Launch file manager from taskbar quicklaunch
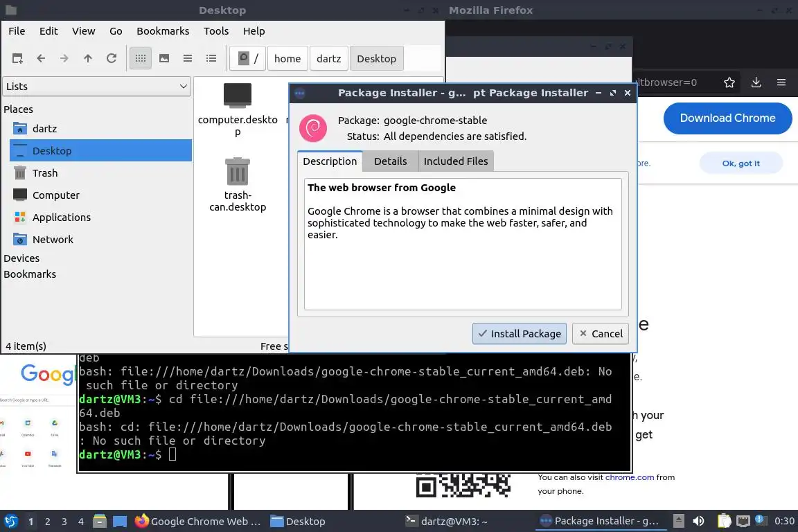Screen dimensions: 798x532 tap(100, 522)
